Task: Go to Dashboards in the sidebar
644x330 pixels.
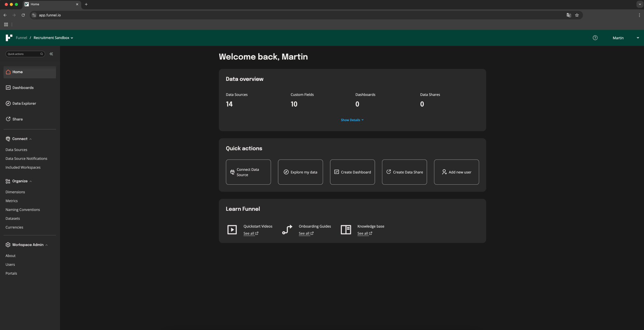Action: tap(23, 88)
